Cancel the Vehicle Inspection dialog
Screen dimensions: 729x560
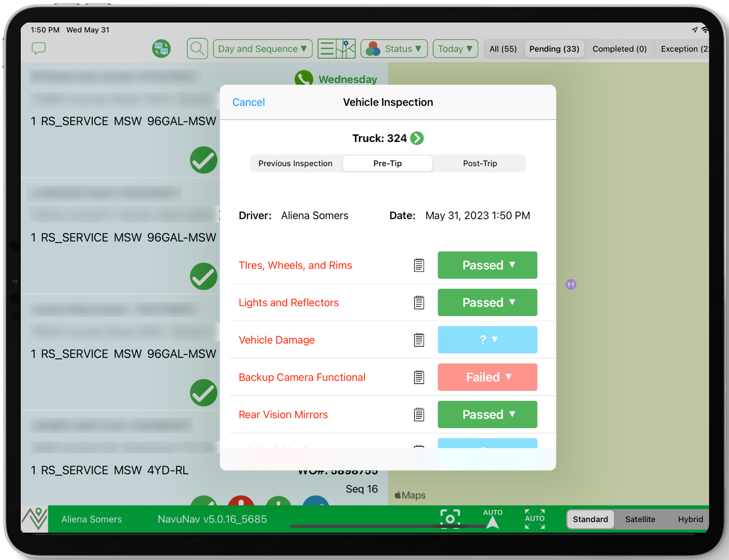249,102
